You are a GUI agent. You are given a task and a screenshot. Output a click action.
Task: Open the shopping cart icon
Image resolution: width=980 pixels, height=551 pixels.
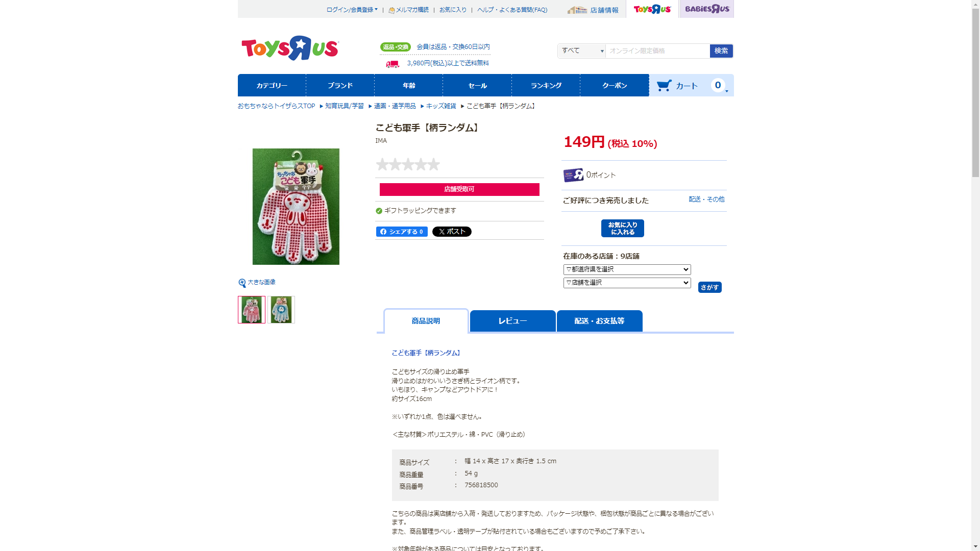(x=664, y=85)
